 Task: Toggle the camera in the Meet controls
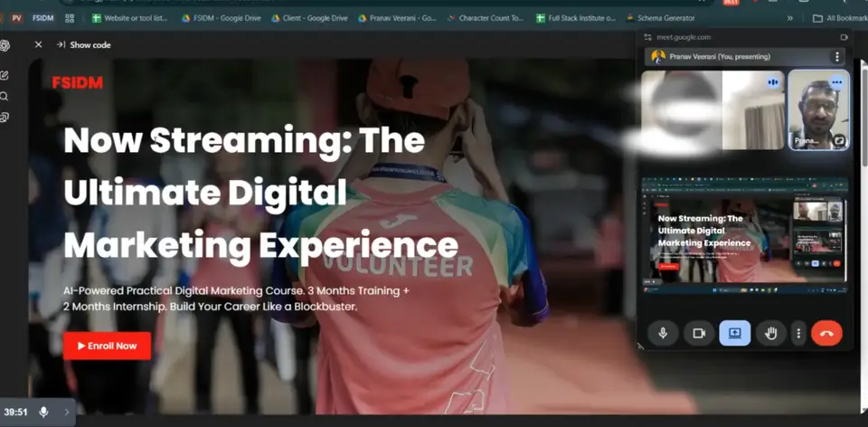point(699,333)
